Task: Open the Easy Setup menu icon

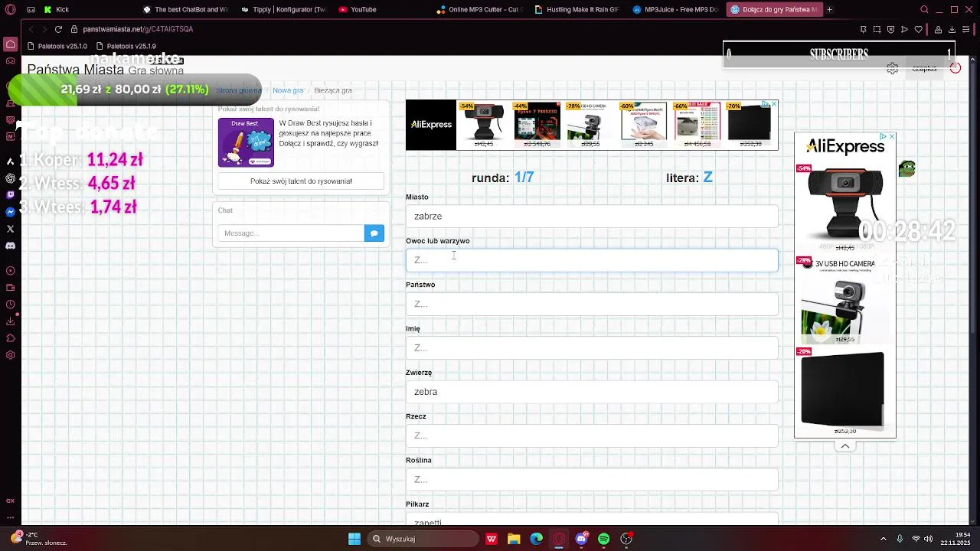Action: [966, 29]
